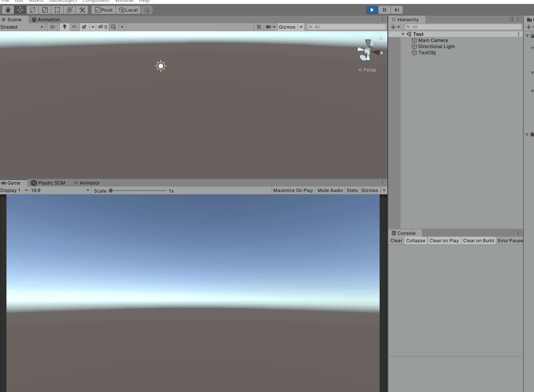534x392 pixels.
Task: Open the Plastic SCM tab
Action: [x=48, y=183]
